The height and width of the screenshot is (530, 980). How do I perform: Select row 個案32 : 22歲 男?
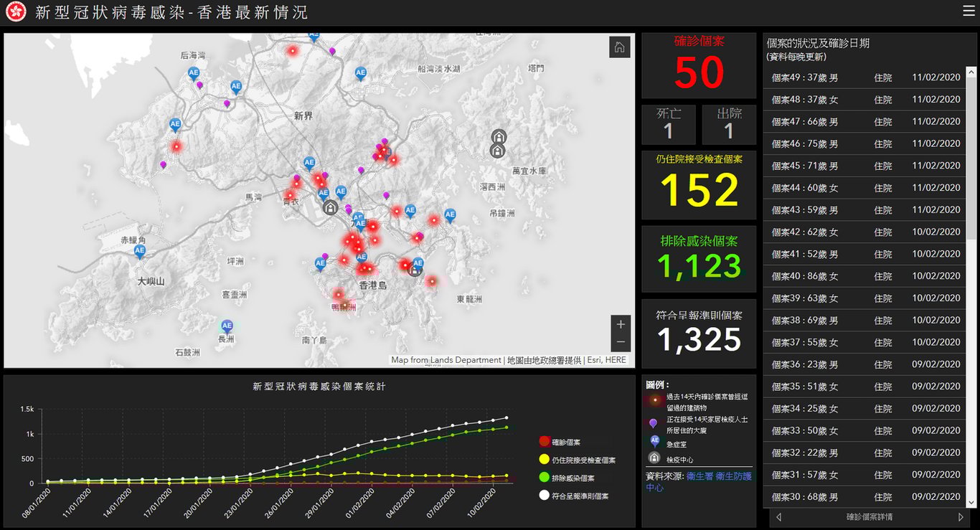click(864, 453)
